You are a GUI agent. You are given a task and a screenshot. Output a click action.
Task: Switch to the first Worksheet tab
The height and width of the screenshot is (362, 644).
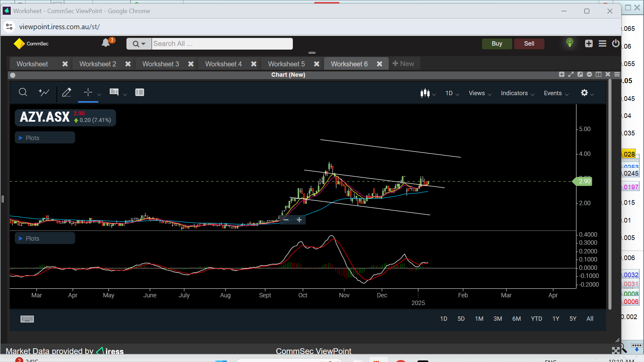point(32,64)
